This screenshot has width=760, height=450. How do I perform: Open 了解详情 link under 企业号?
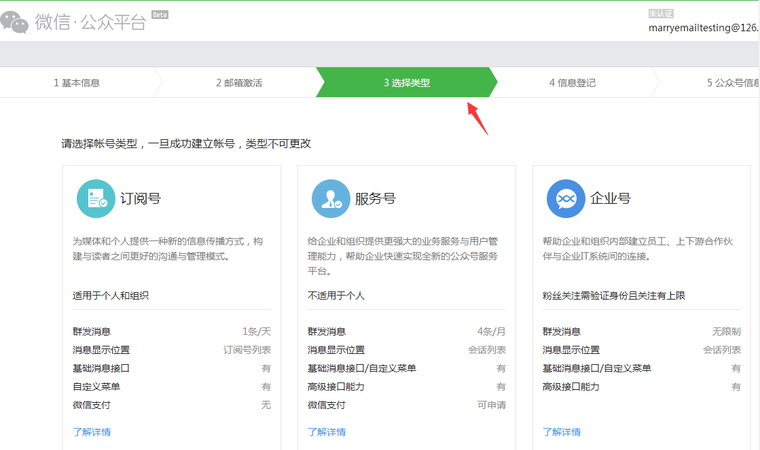pos(562,432)
